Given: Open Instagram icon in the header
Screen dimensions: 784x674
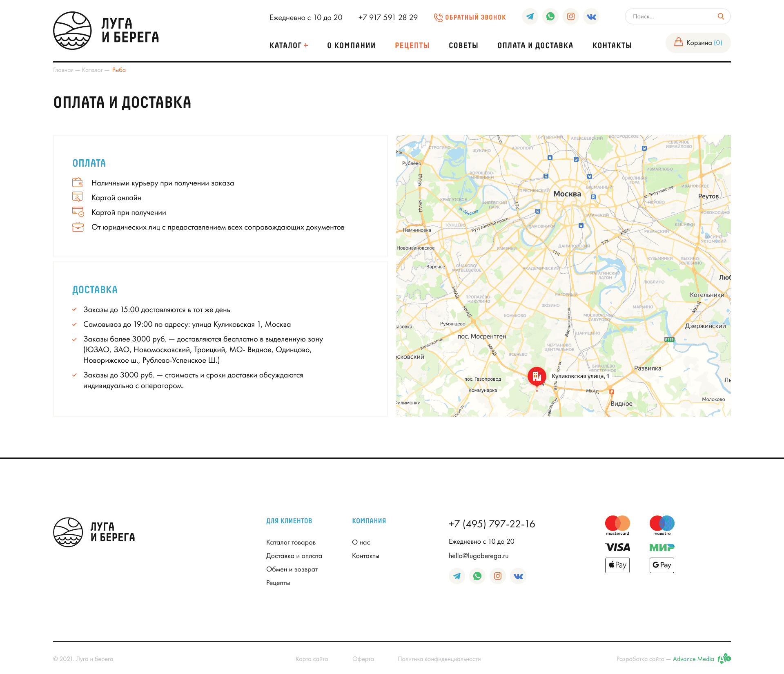Looking at the screenshot, I should [570, 17].
